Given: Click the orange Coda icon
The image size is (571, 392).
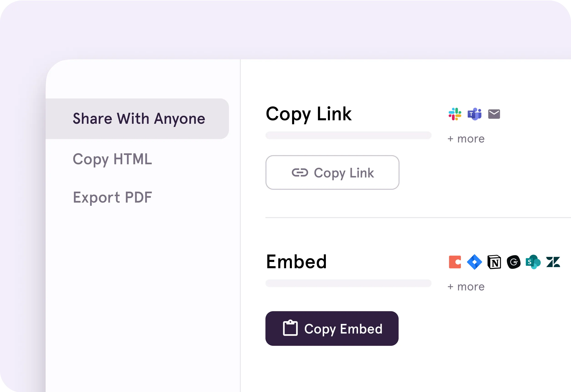Looking at the screenshot, I should (455, 262).
